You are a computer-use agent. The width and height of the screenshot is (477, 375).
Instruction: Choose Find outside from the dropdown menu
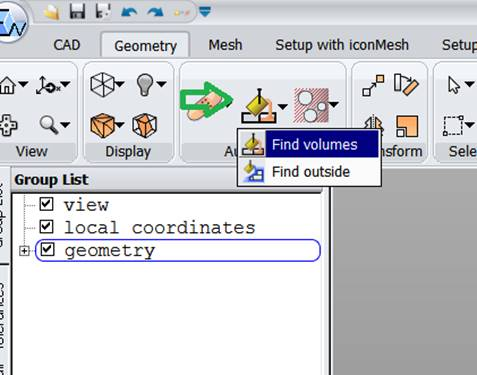point(308,172)
